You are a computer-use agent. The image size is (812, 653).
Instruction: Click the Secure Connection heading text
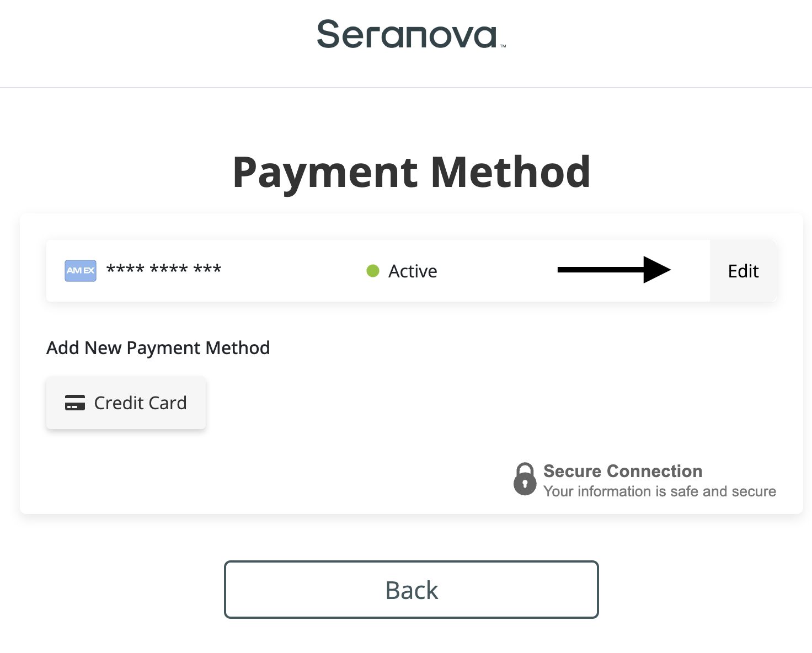click(622, 471)
